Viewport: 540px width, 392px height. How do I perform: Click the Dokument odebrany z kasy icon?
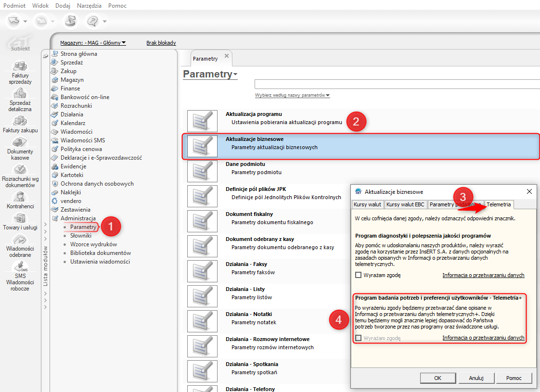202,246
